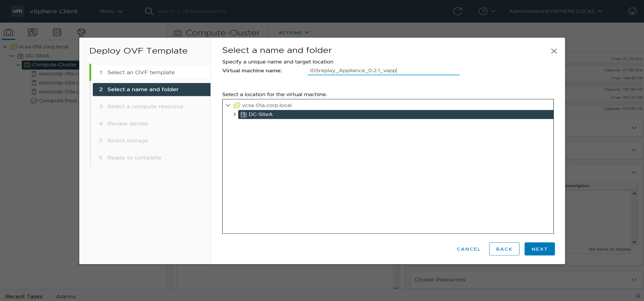Click the VMware vm logo
644x301 pixels.
click(18, 11)
